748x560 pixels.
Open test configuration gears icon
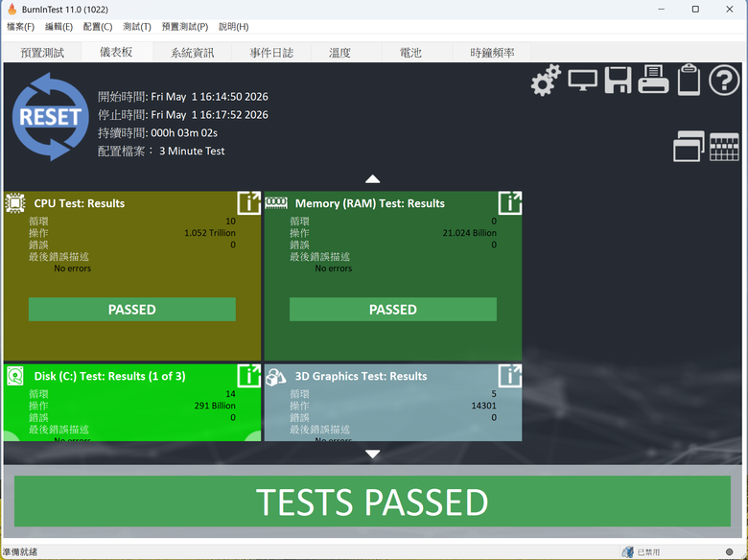(546, 81)
